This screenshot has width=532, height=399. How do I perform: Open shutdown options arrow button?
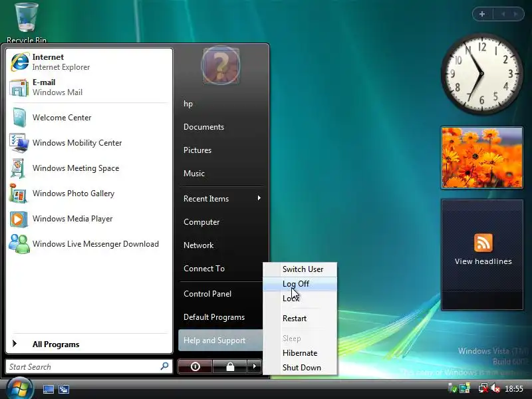254,366
